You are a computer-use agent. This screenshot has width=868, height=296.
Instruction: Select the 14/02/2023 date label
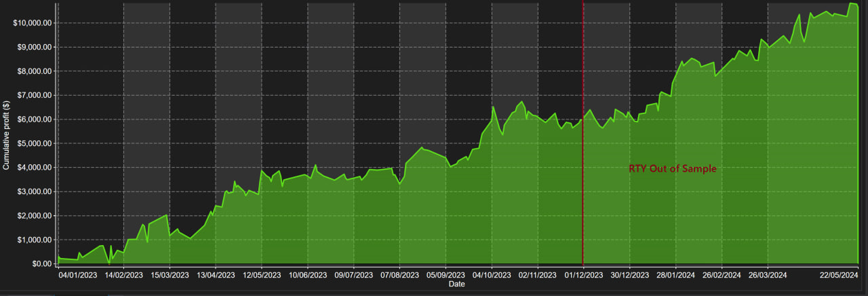(x=123, y=276)
